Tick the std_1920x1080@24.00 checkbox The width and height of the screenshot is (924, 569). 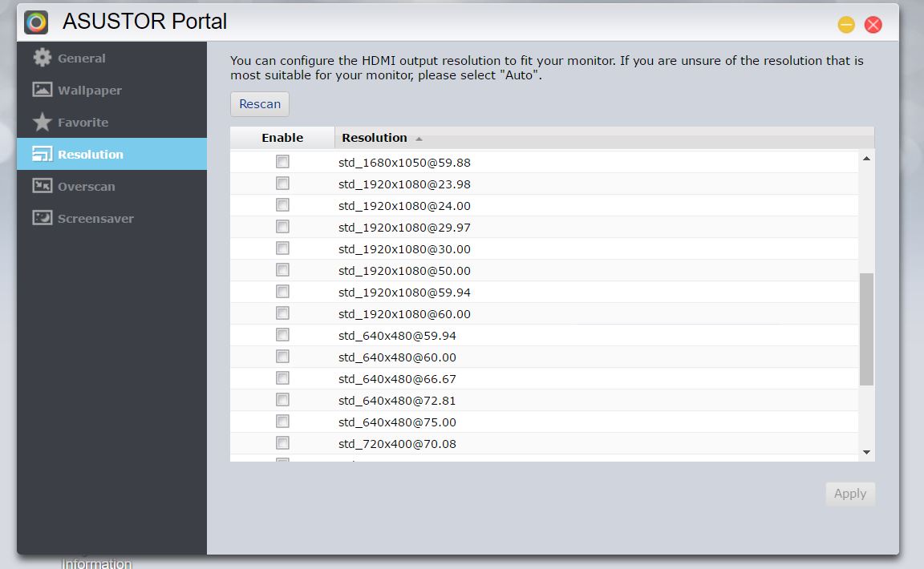pyautogui.click(x=283, y=205)
